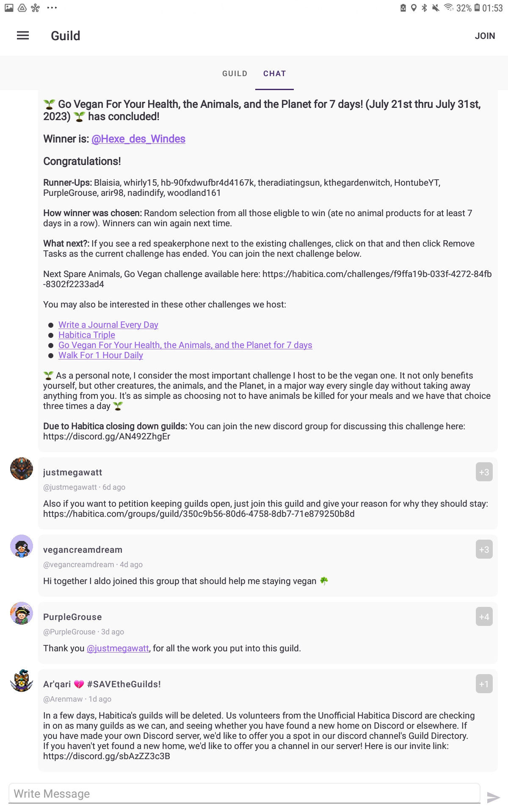
Task: Tap the battery indicator in status bar
Action: 477,8
